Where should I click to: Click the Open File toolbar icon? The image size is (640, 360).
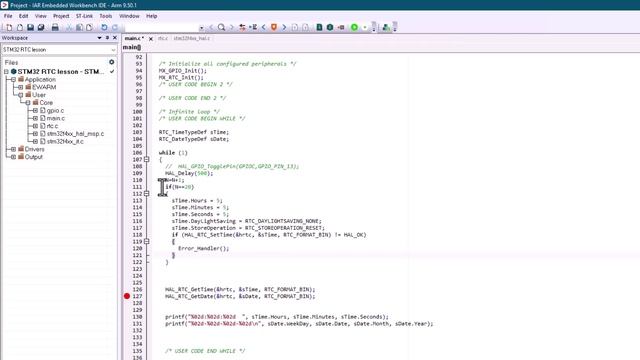click(19, 27)
